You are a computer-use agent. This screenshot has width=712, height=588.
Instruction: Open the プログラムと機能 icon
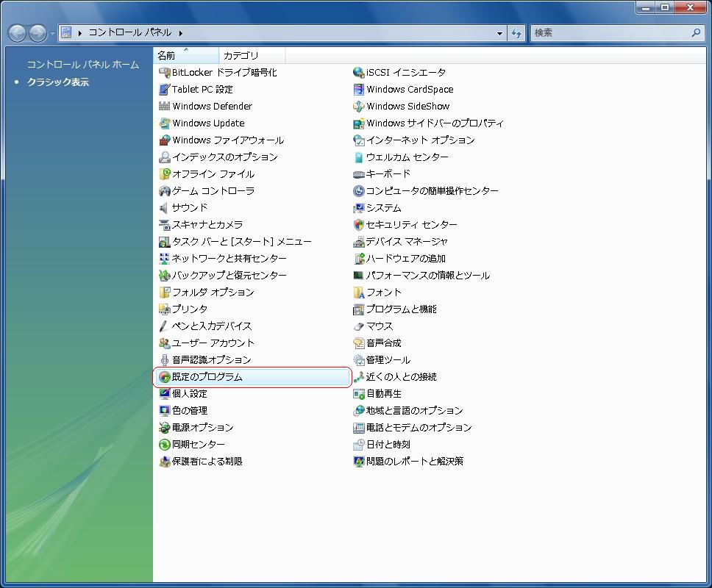point(359,309)
